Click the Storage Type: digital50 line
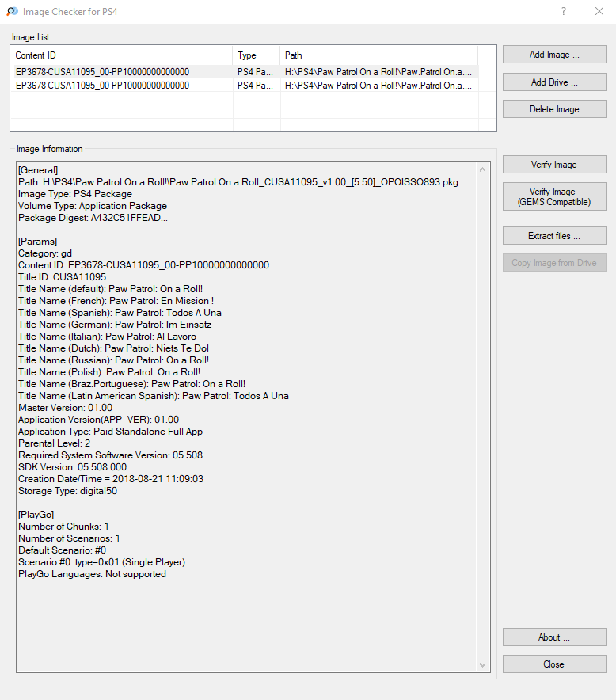The width and height of the screenshot is (616, 700). tap(67, 491)
